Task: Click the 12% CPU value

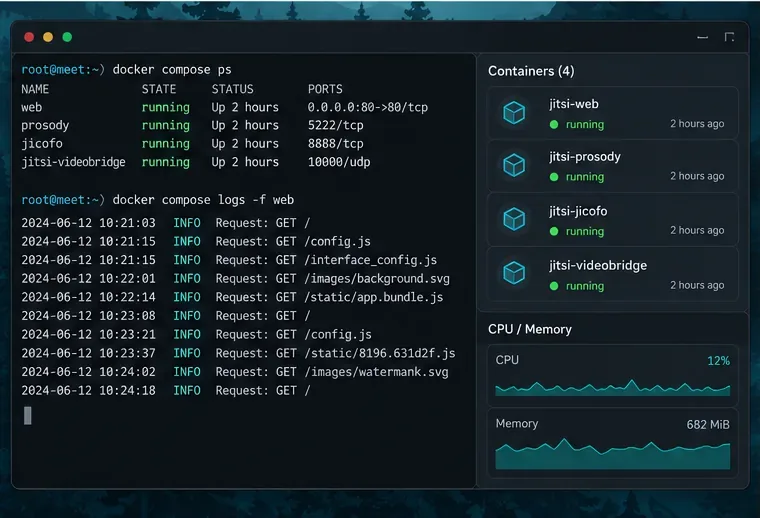Action: 718,361
